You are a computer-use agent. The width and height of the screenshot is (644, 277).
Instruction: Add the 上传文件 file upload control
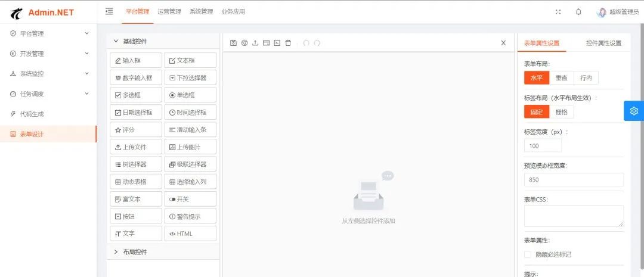point(136,147)
